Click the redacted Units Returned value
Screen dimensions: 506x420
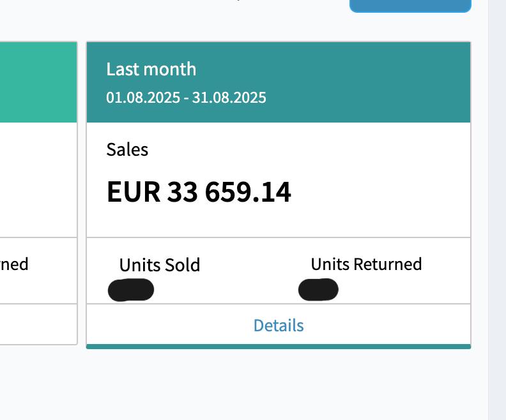(318, 289)
